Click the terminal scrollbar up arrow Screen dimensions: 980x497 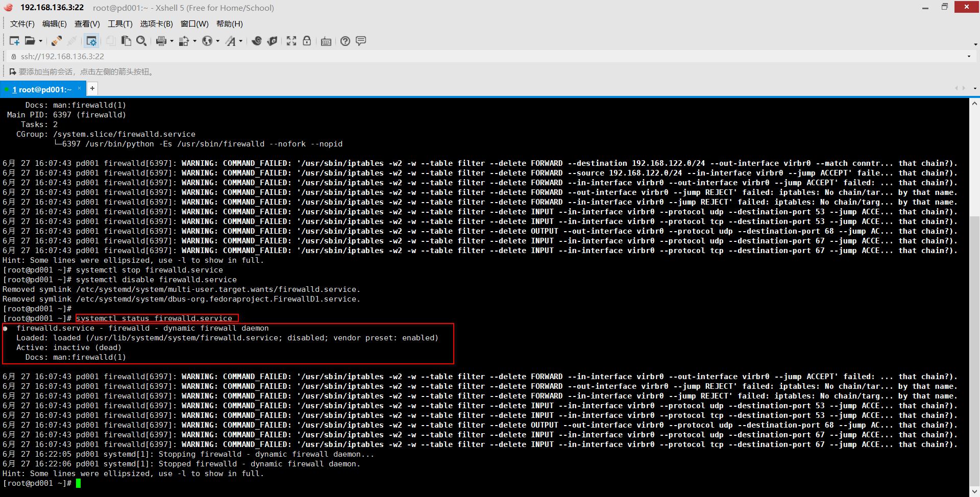tap(974, 103)
